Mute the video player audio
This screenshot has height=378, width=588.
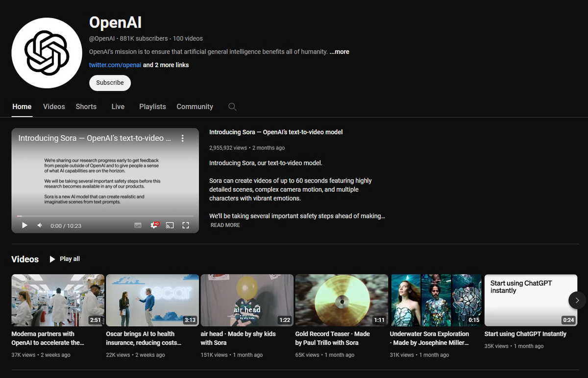click(x=39, y=225)
